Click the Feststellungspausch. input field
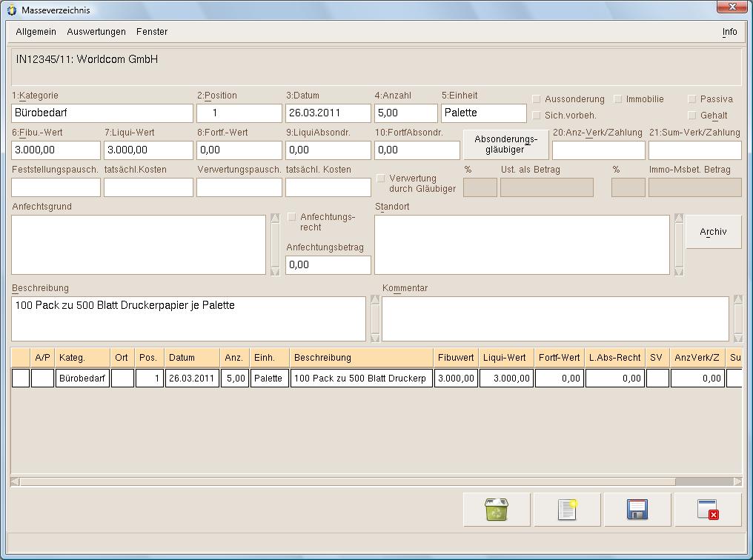The width and height of the screenshot is (753, 560). tap(56, 187)
